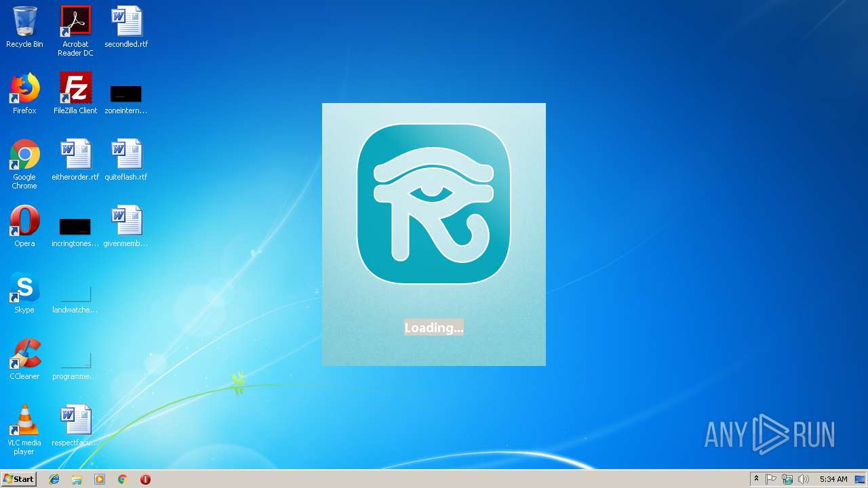Launch Acrobat Reader DC shortcut
The height and width of the screenshot is (488, 868).
75,31
